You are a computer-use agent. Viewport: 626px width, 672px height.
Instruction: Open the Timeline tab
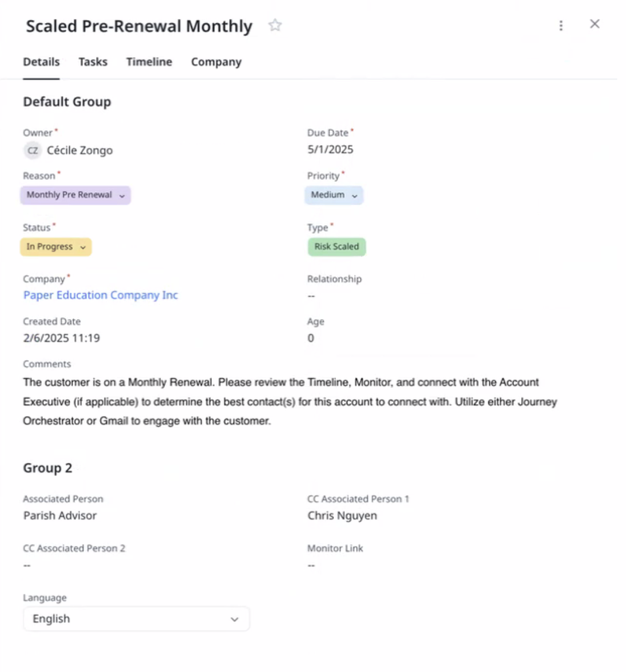point(149,62)
